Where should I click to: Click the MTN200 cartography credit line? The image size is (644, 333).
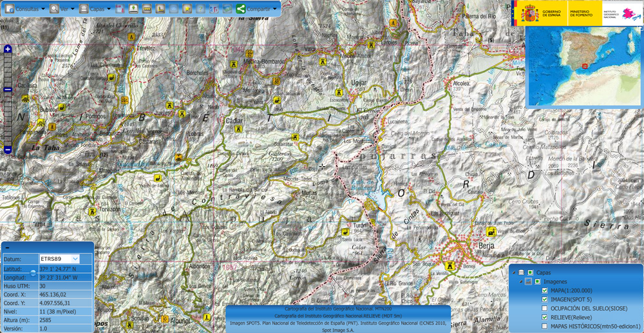tap(338, 309)
